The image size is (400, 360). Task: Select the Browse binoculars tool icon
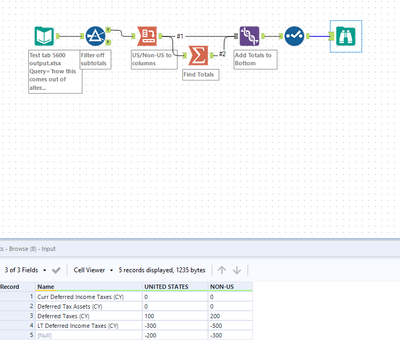tap(346, 36)
